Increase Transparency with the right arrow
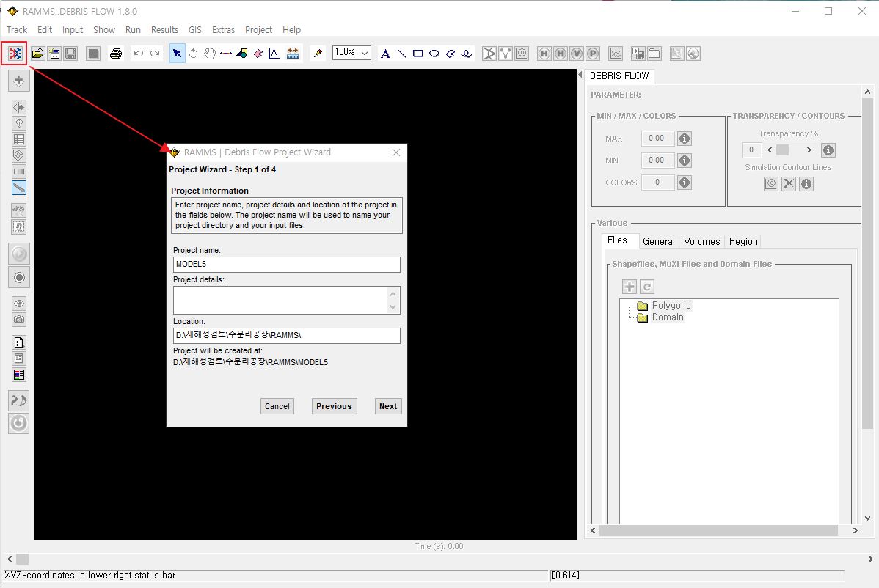 pyautogui.click(x=809, y=150)
